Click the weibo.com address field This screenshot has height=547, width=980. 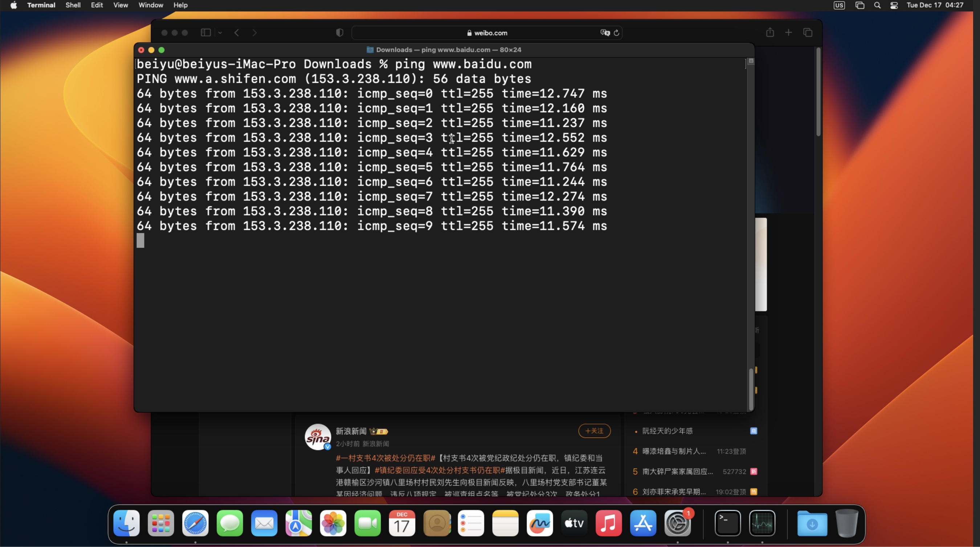[487, 33]
